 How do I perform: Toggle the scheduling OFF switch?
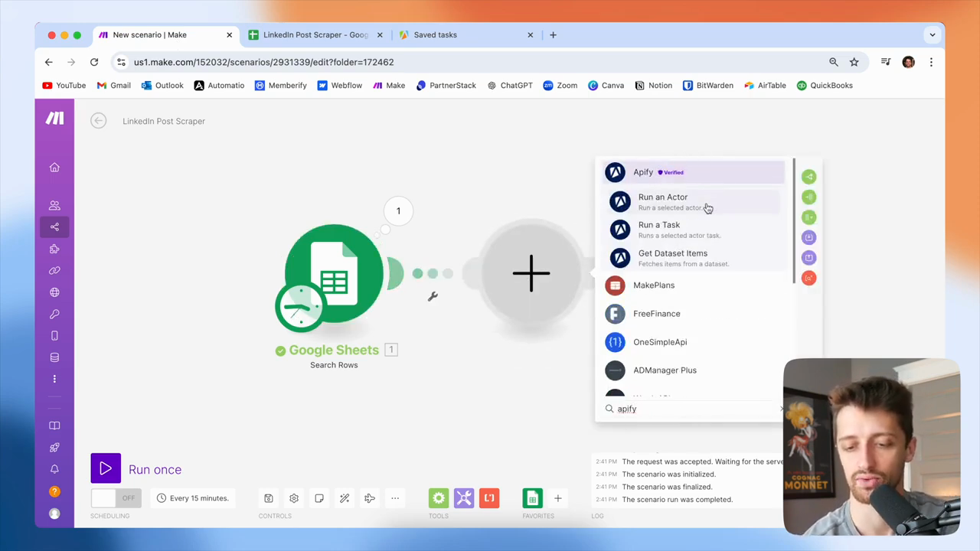115,498
